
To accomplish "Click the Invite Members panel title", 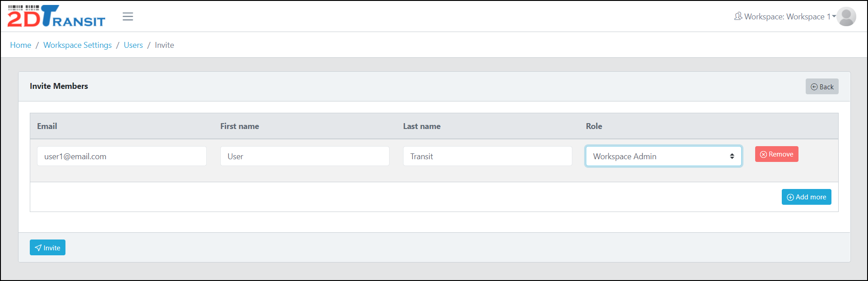I will [x=59, y=86].
